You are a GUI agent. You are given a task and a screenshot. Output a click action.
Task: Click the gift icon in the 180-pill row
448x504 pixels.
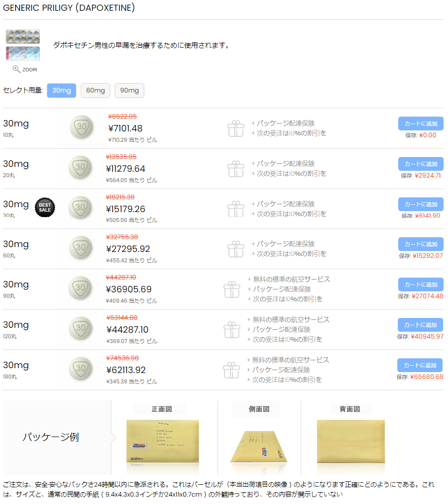tap(231, 370)
